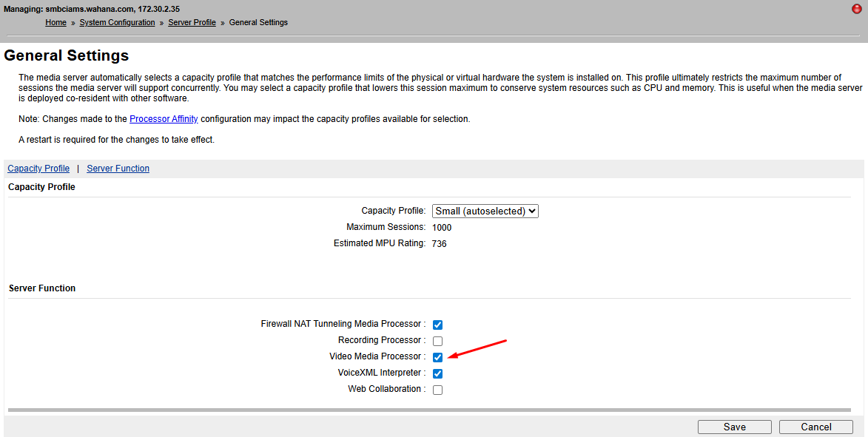Click the General Settings page heading
868x437 pixels.
pyautogui.click(x=67, y=56)
